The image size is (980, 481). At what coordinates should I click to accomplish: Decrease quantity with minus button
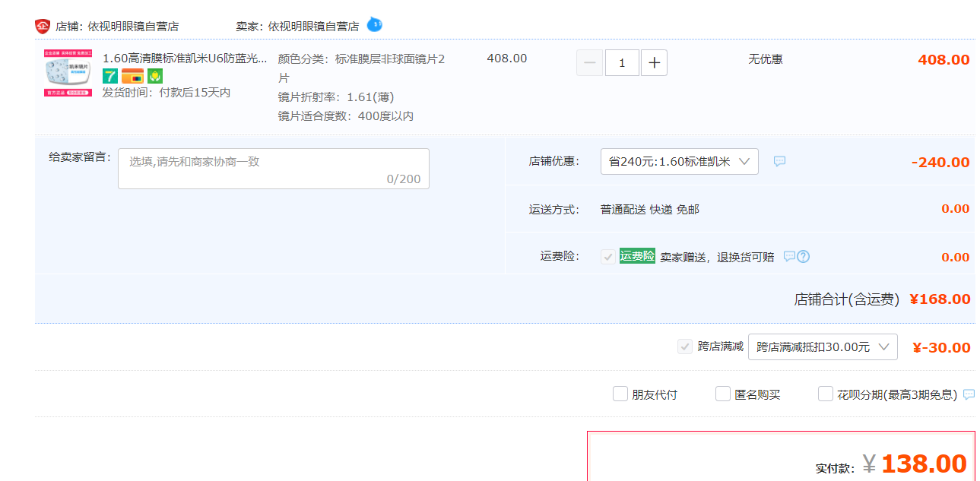pos(589,62)
